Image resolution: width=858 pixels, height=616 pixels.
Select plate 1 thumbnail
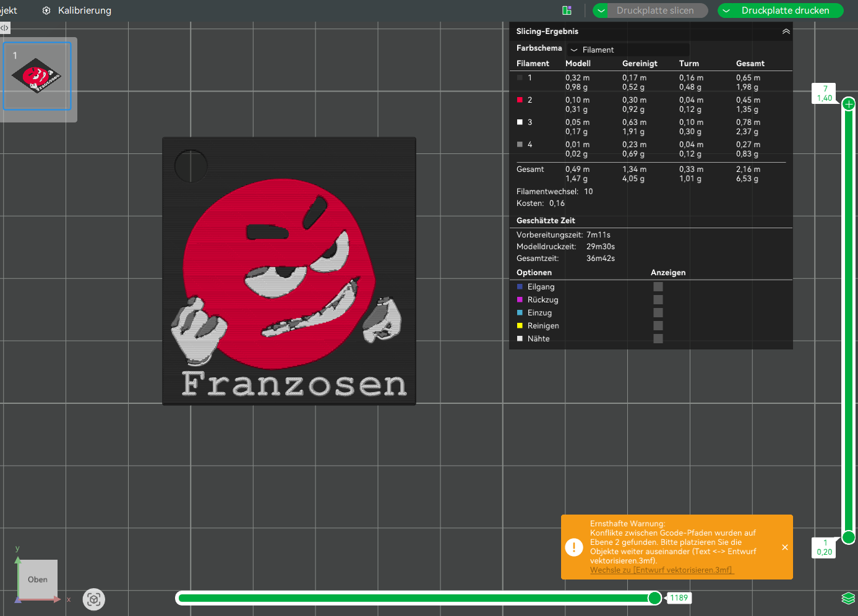coord(37,76)
